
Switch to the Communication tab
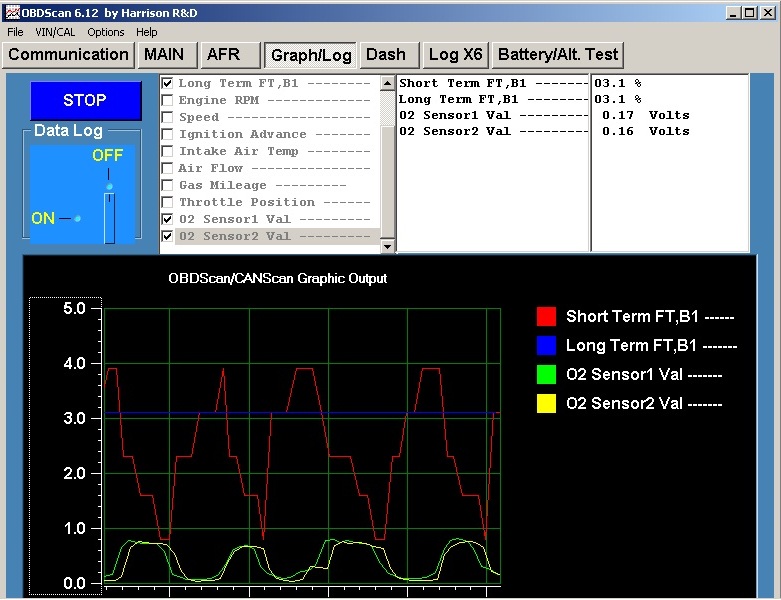point(68,55)
